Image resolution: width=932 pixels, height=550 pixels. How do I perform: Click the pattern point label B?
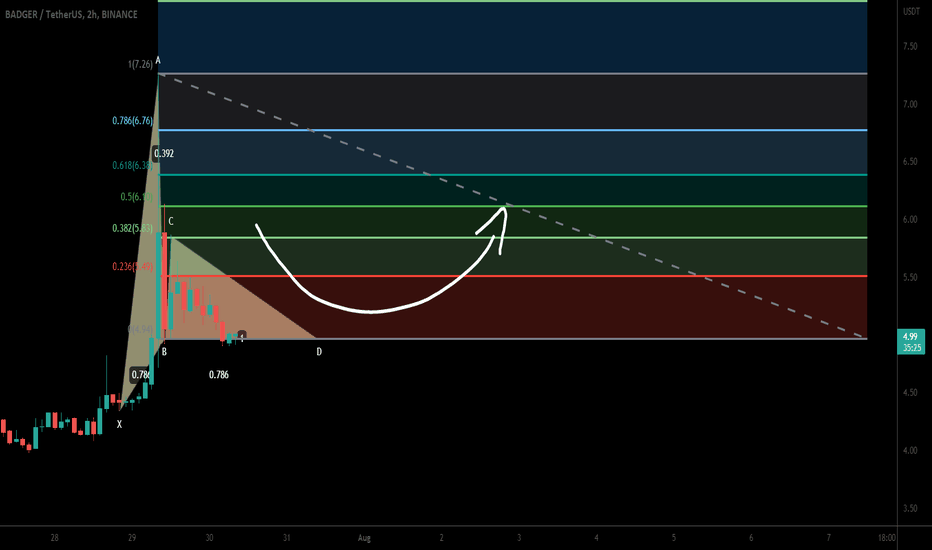164,351
